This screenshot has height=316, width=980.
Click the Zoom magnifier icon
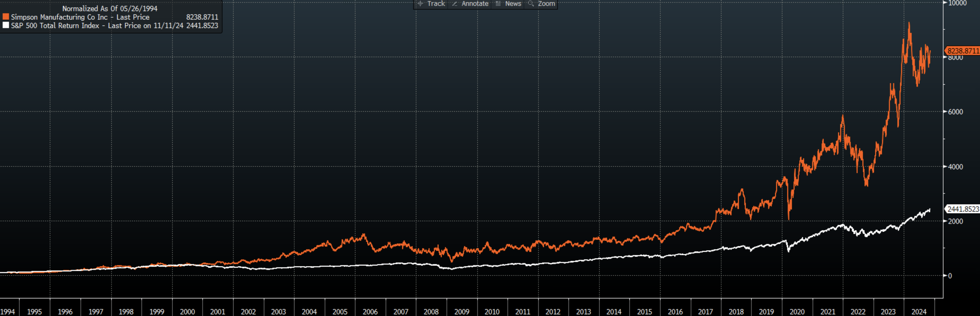531,4
